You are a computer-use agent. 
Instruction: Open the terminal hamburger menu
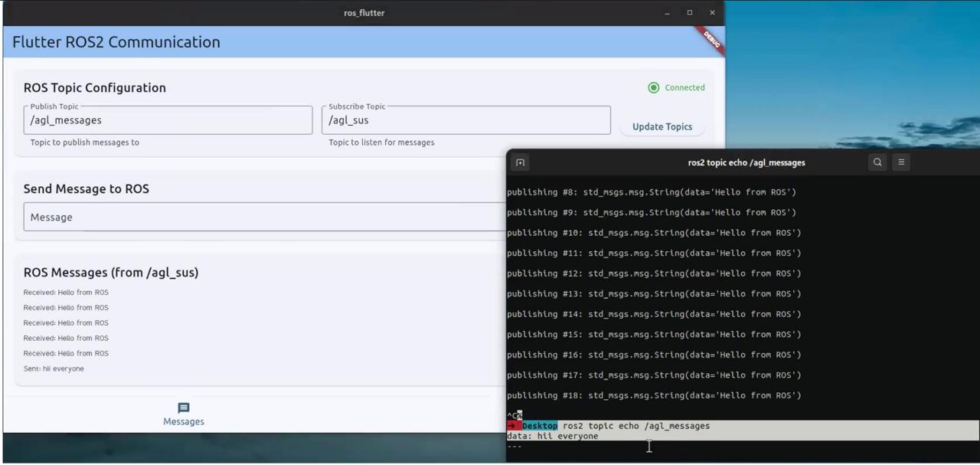point(901,162)
